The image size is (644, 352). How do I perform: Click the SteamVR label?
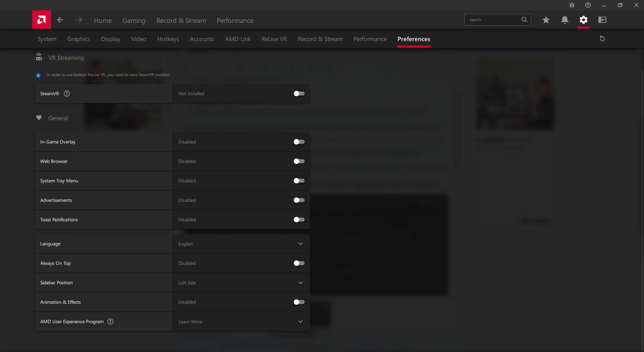click(49, 94)
